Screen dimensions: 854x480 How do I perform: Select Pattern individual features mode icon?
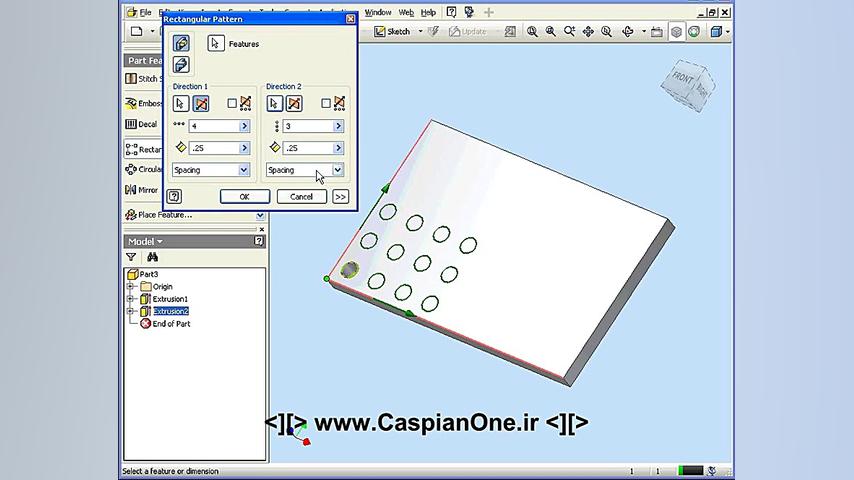(x=181, y=43)
